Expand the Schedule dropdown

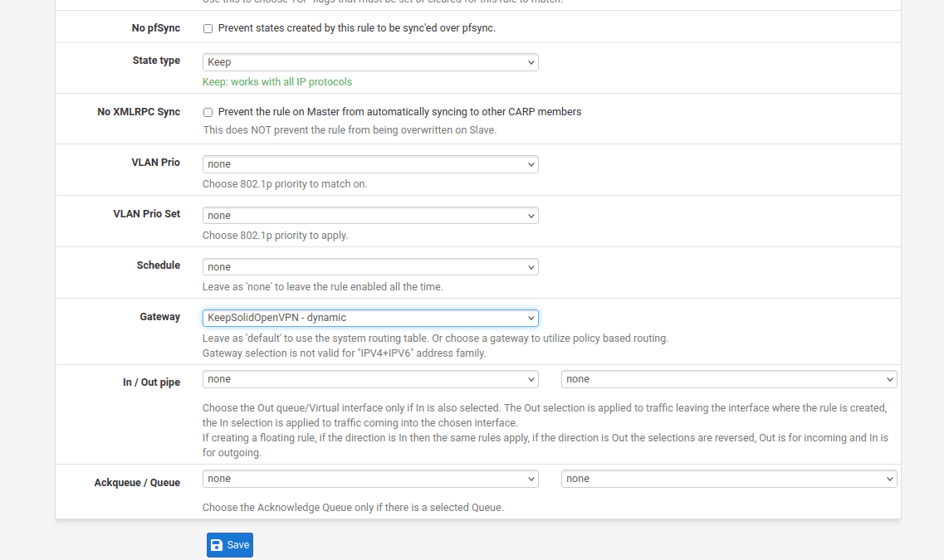coord(370,267)
